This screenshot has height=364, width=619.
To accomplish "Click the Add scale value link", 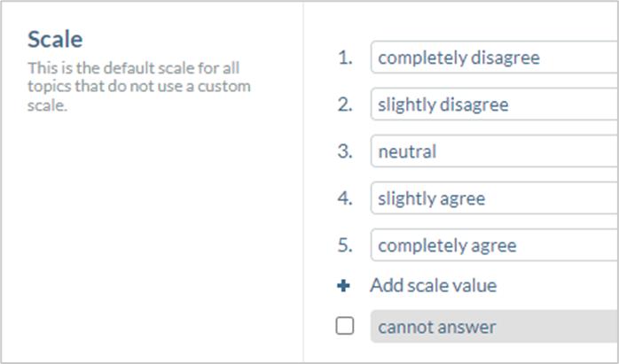I will pyautogui.click(x=433, y=285).
